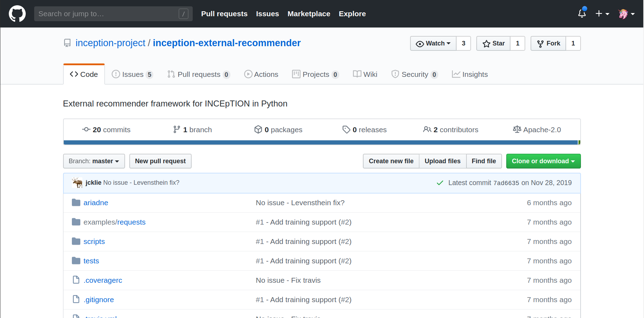Open the Watch dropdown

(433, 43)
